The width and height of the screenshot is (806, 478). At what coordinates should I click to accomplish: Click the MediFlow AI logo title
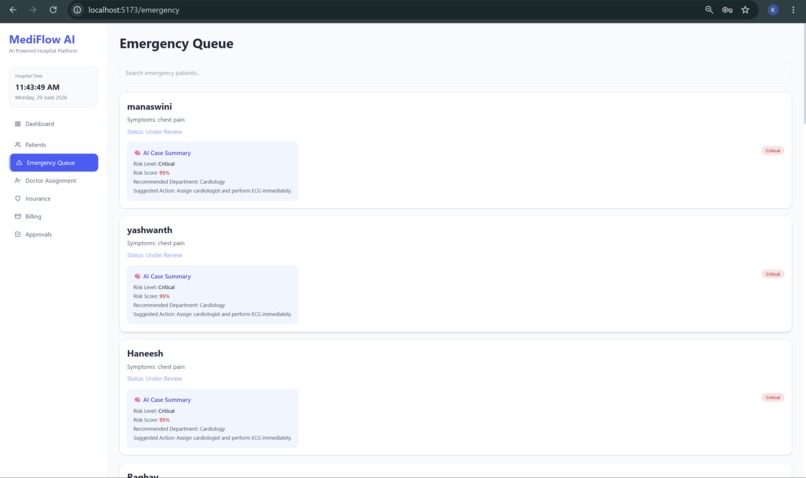42,40
